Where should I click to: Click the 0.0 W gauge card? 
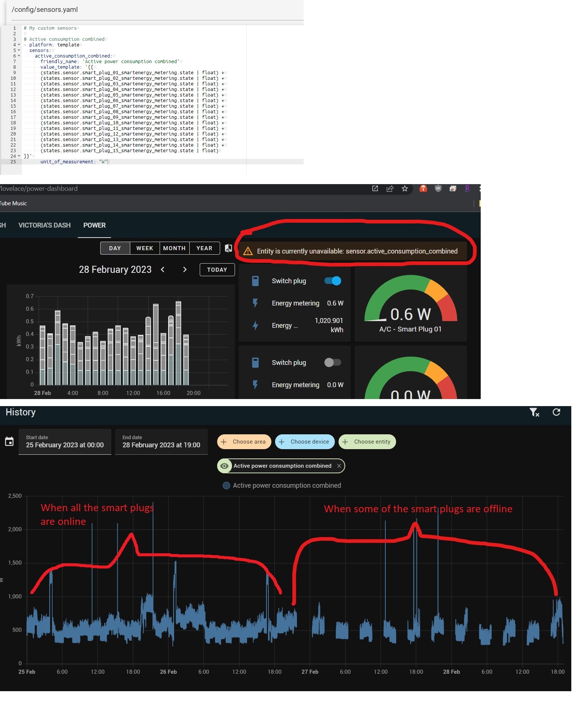tap(411, 373)
